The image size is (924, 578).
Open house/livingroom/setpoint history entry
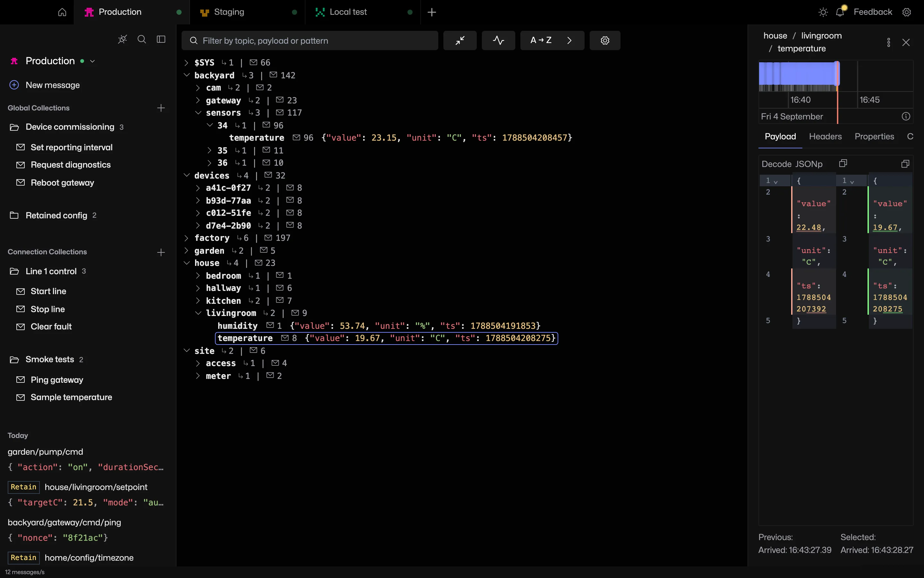tap(86, 495)
